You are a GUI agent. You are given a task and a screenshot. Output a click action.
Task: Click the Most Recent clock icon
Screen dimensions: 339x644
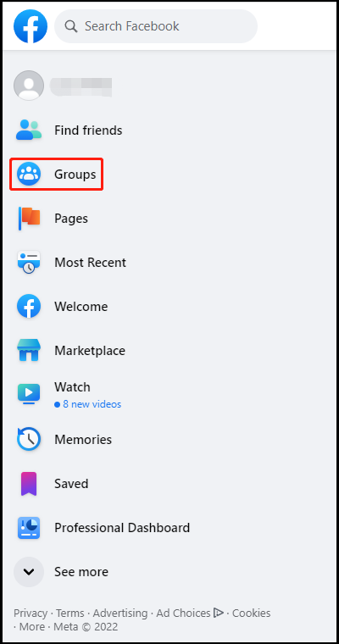[29, 263]
